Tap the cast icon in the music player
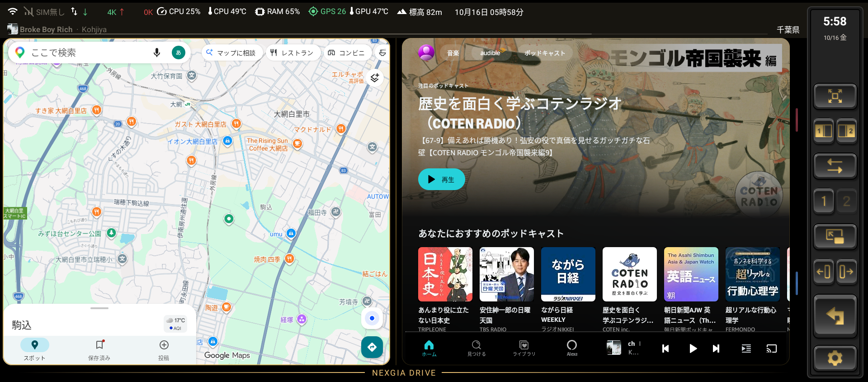 (772, 349)
